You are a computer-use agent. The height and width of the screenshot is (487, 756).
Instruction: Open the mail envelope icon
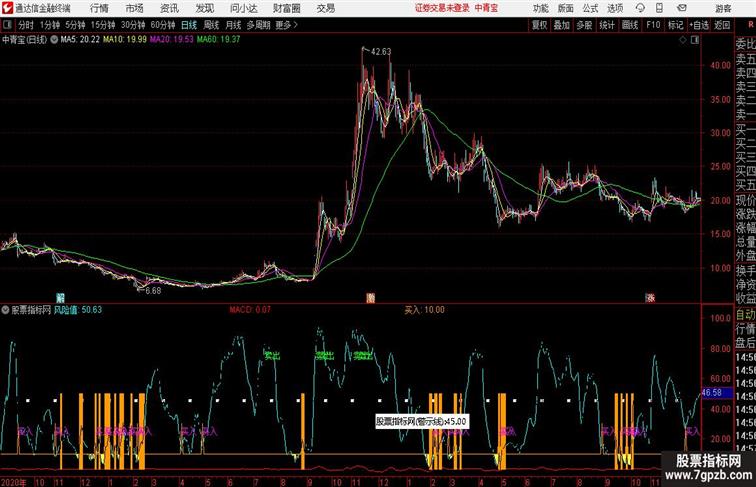pos(682,8)
